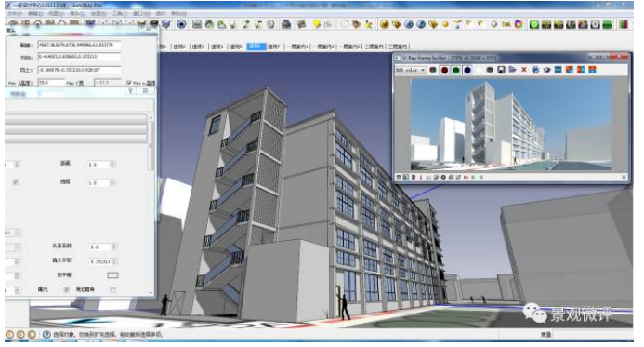Click the bright green circle icon in toolbar
This screenshot has height=347, width=644.
pos(534,24)
